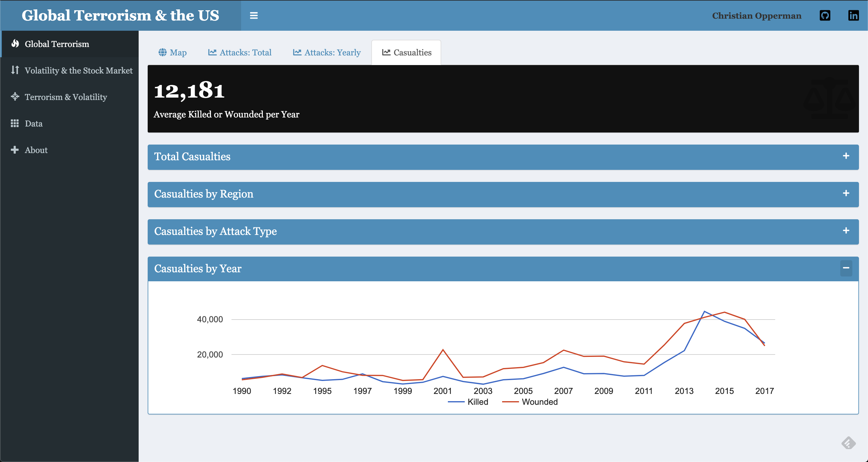
Task: Click the globe icon on Map tab
Action: [162, 52]
